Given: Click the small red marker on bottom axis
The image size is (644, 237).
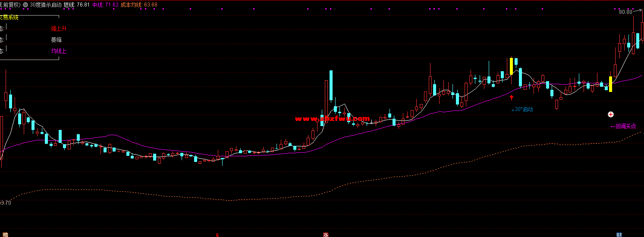Looking at the screenshot, I should click(x=218, y=235).
